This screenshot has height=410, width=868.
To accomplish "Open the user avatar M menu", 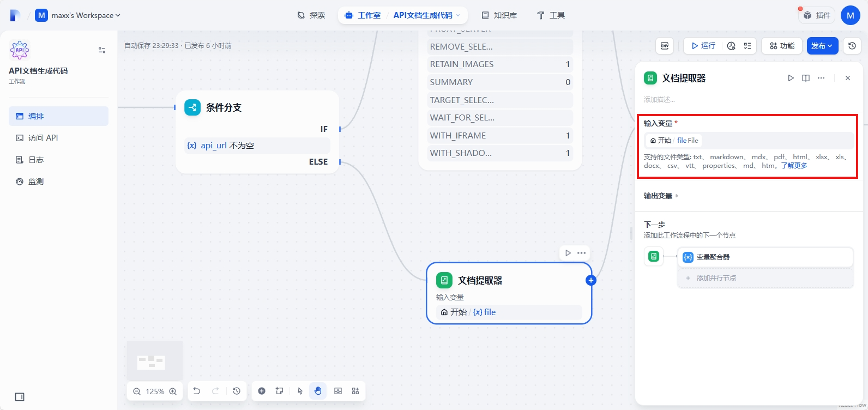I will (850, 15).
